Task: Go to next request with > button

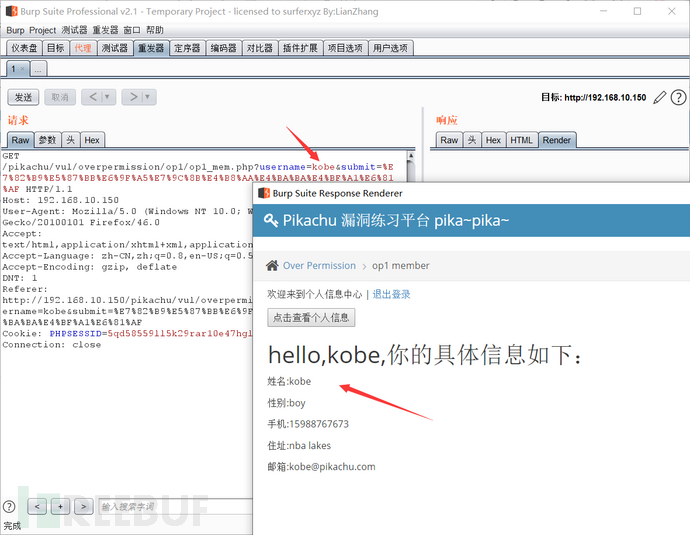Action: (133, 97)
